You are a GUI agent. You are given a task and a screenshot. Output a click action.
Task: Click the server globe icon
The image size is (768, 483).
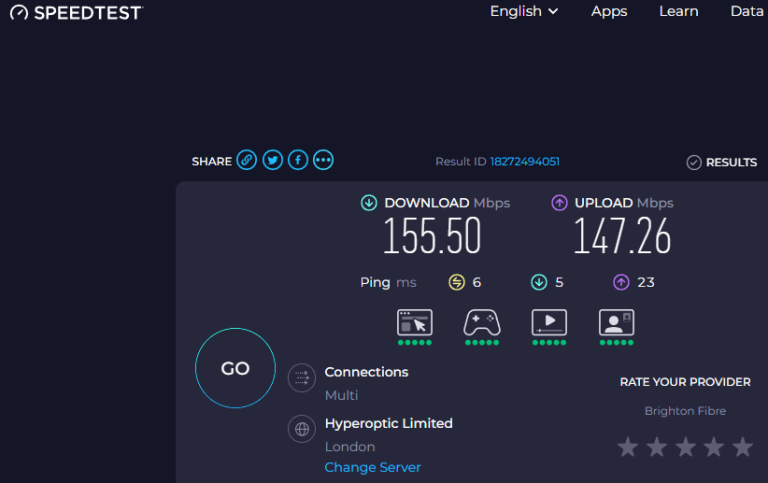tap(302, 429)
